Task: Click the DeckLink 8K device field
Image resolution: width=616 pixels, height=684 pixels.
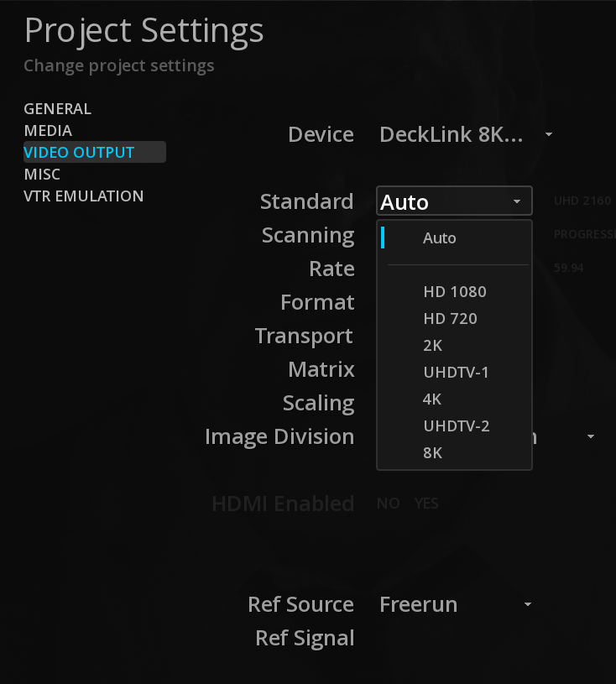Action: [x=452, y=134]
